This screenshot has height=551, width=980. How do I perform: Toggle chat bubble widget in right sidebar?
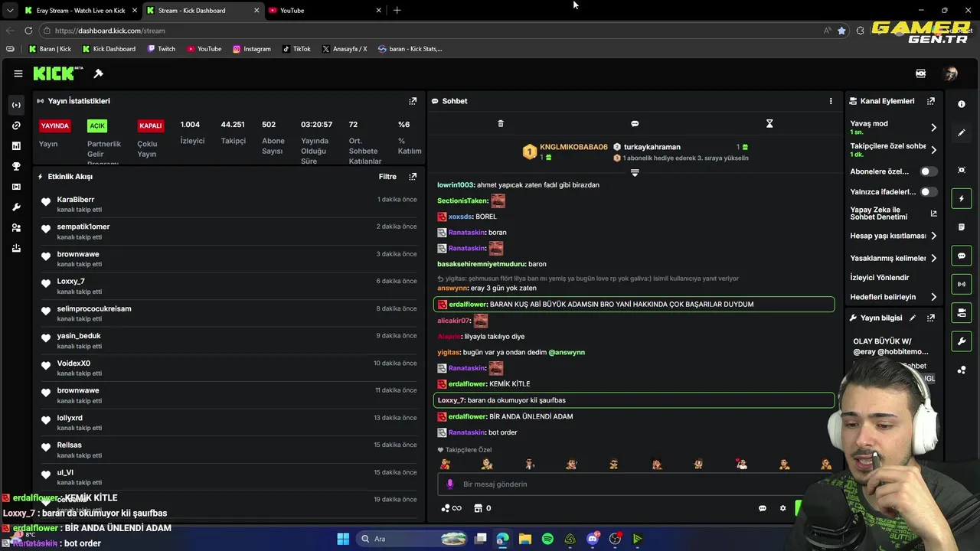tap(962, 256)
